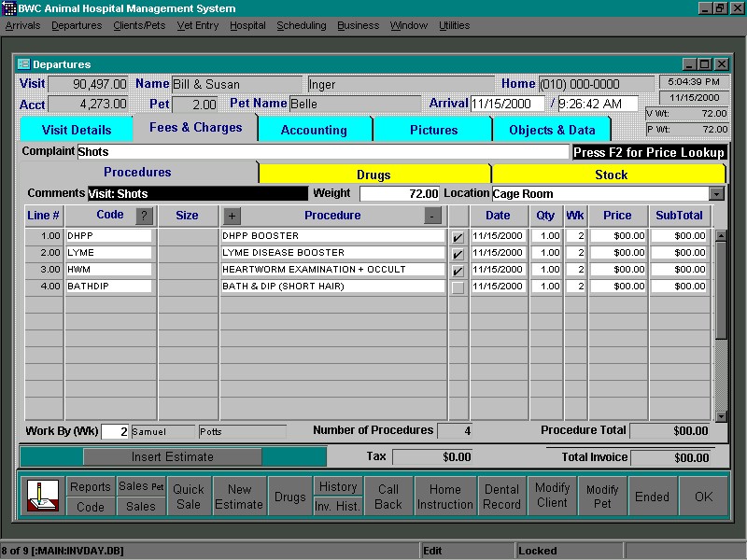Click the Modify Pet button
Image resolution: width=747 pixels, height=560 pixels.
click(x=602, y=497)
